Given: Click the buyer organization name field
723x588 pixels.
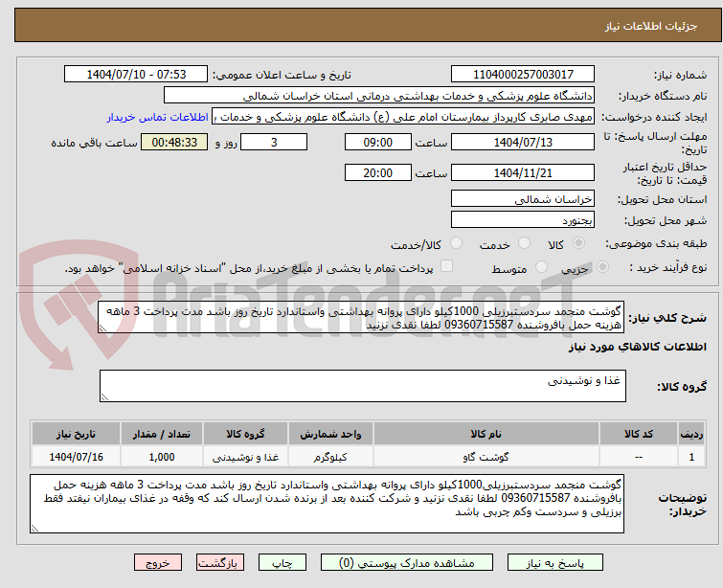Looking at the screenshot, I should point(379,96).
